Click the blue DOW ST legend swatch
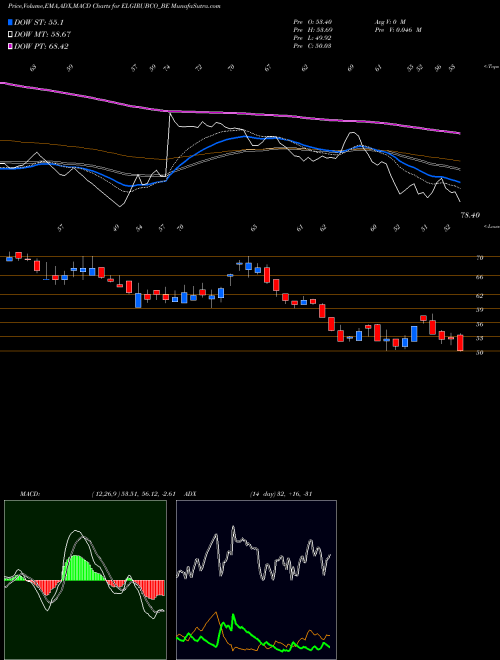 click(x=11, y=22)
